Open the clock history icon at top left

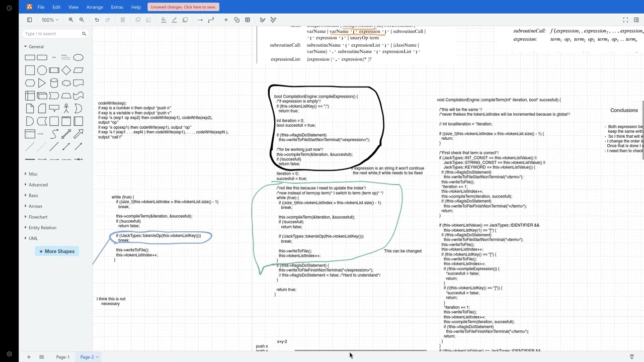tap(9, 8)
